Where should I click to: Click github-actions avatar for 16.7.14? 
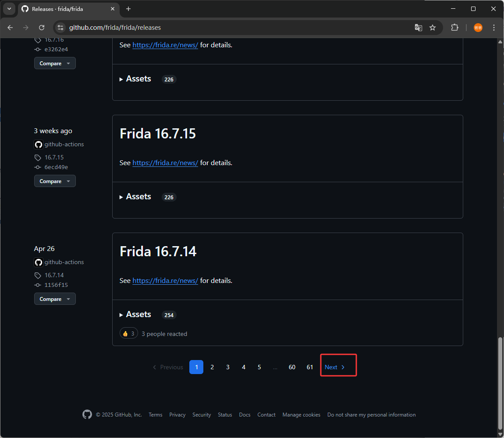[x=39, y=262]
